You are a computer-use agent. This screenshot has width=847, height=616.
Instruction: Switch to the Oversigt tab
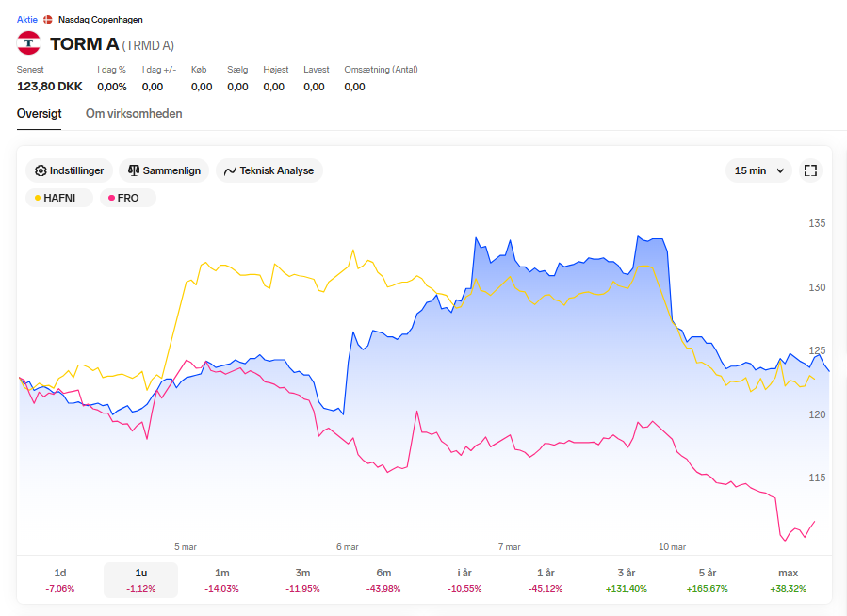[x=39, y=114]
